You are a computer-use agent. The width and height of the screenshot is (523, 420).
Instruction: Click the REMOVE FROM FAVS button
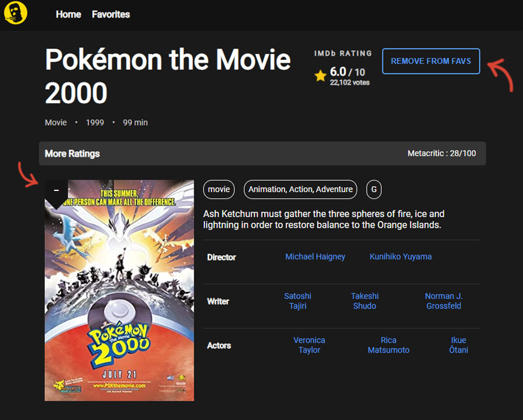(430, 61)
